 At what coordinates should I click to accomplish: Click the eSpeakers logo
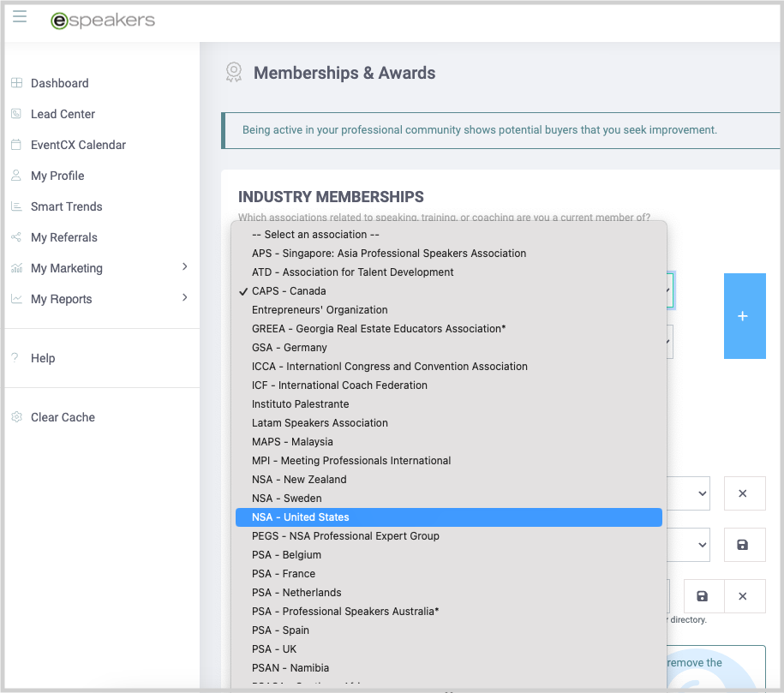103,20
